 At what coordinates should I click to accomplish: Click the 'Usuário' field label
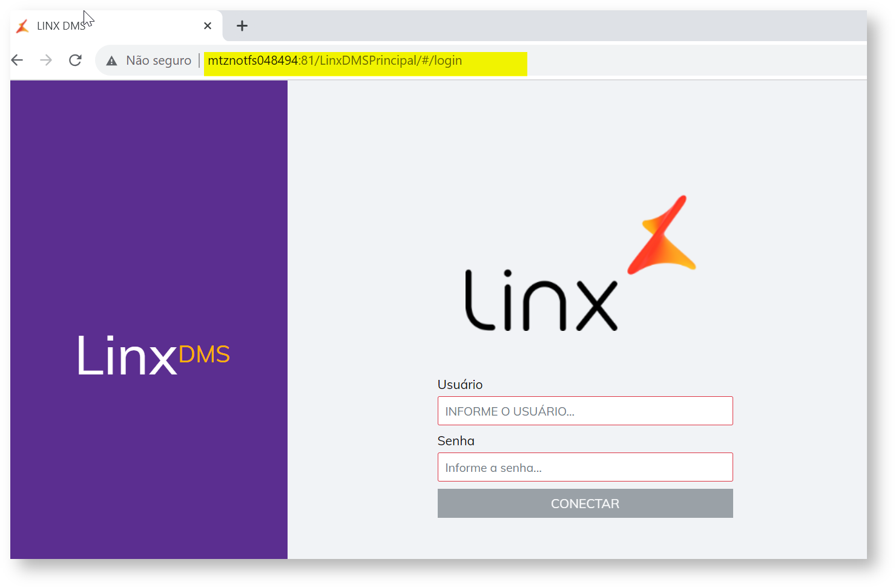coord(460,385)
